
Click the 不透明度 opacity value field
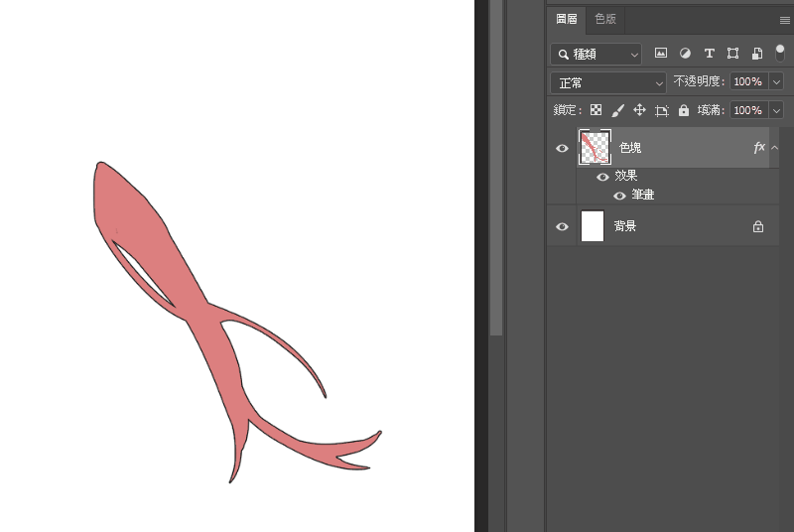(x=747, y=82)
